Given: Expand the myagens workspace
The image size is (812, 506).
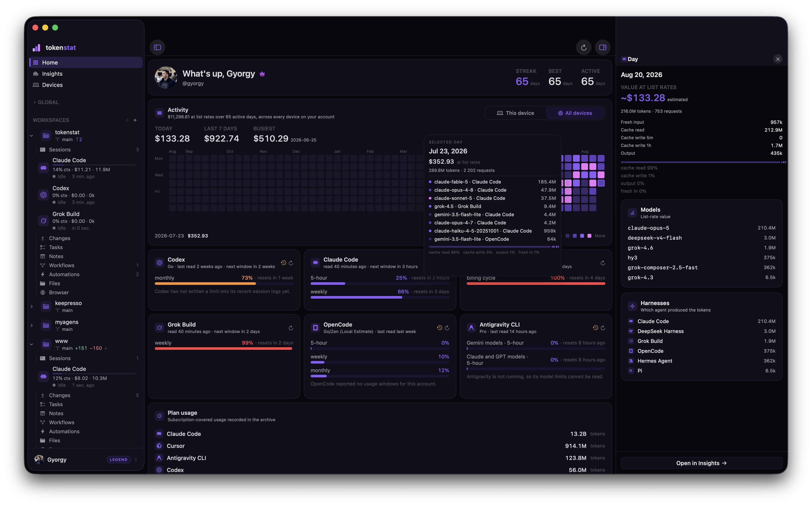Looking at the screenshot, I should 31,326.
